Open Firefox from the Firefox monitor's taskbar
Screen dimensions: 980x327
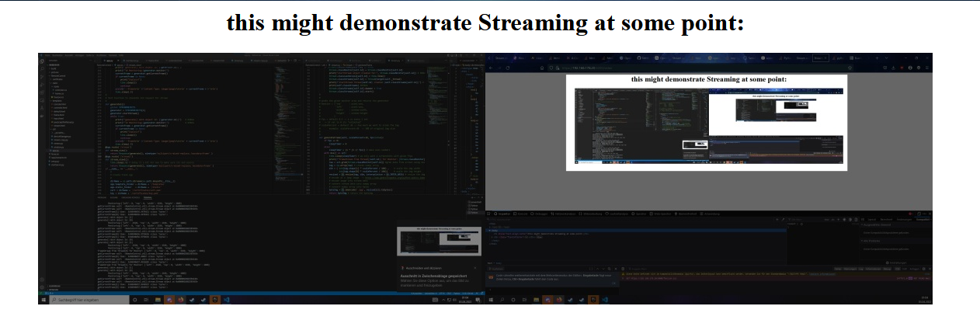pyautogui.click(x=559, y=300)
